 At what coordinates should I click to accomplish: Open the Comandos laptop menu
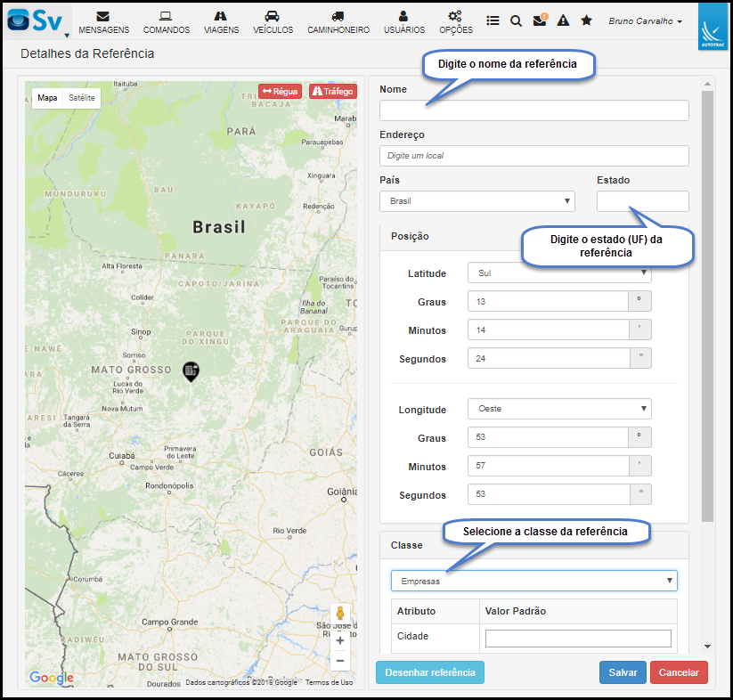[x=167, y=22]
